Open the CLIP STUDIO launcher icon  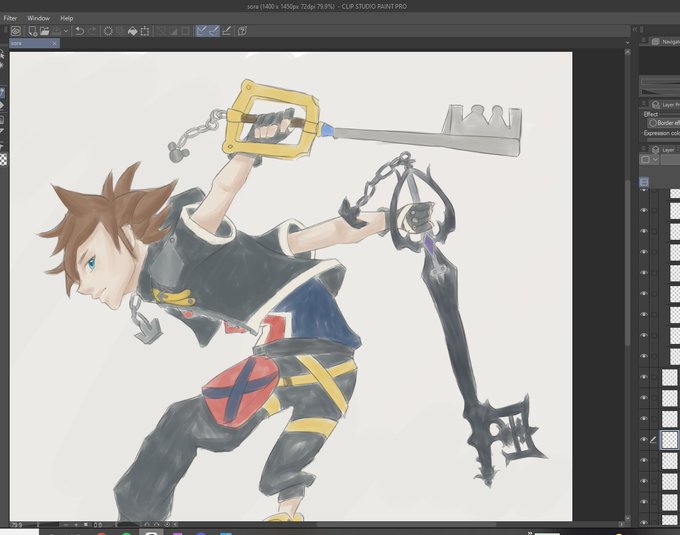[x=16, y=31]
